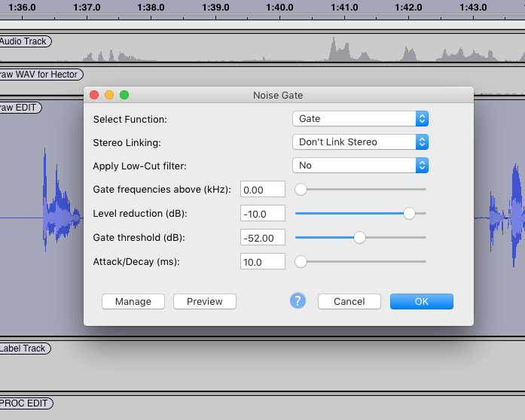Expand the Apply Low-Cut filter dropdown
The width and height of the screenshot is (525, 420).
coord(360,166)
